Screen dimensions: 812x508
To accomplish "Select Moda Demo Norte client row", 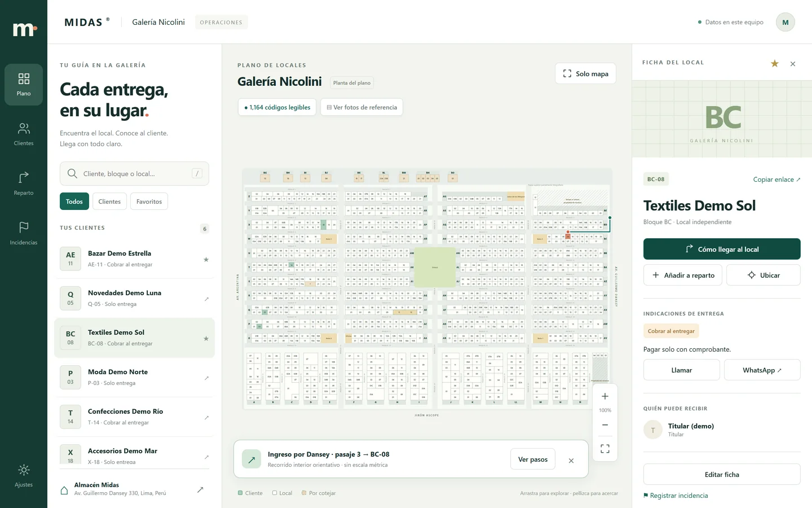I will pyautogui.click(x=134, y=377).
